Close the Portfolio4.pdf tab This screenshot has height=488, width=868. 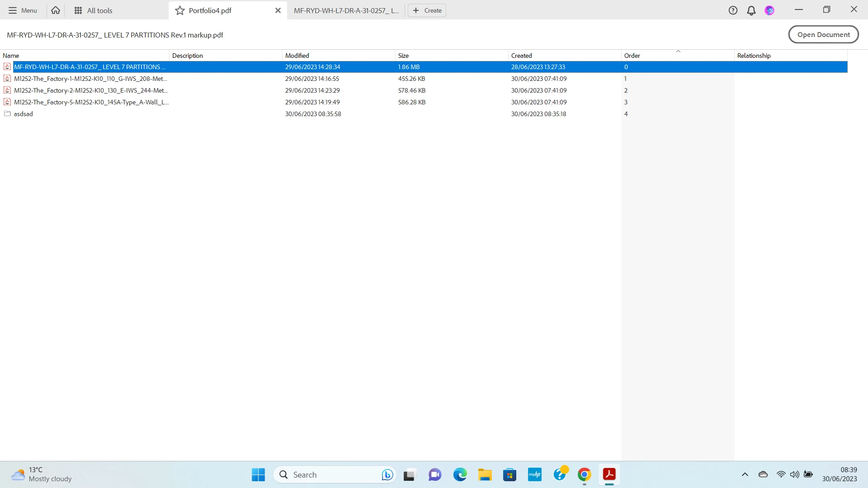pyautogui.click(x=278, y=10)
